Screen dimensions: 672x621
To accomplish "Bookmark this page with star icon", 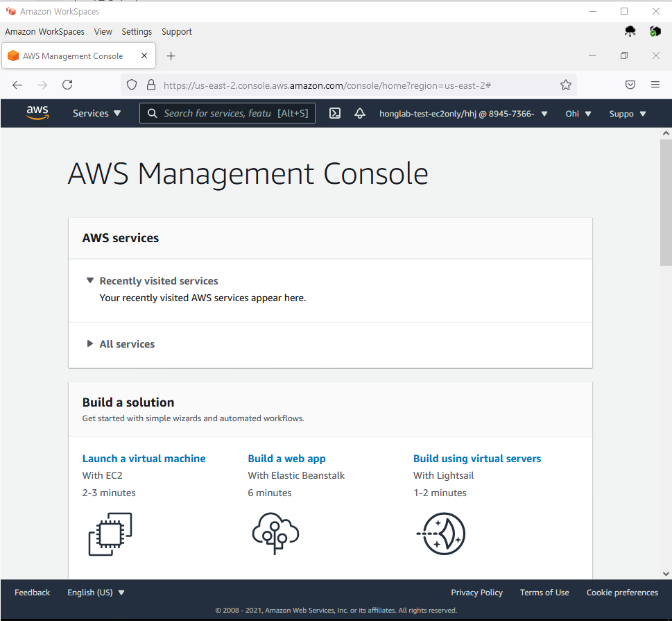I will [x=566, y=85].
